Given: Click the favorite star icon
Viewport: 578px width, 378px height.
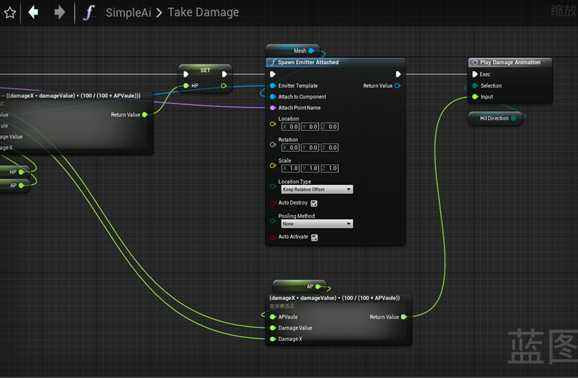Looking at the screenshot, I should (x=10, y=13).
